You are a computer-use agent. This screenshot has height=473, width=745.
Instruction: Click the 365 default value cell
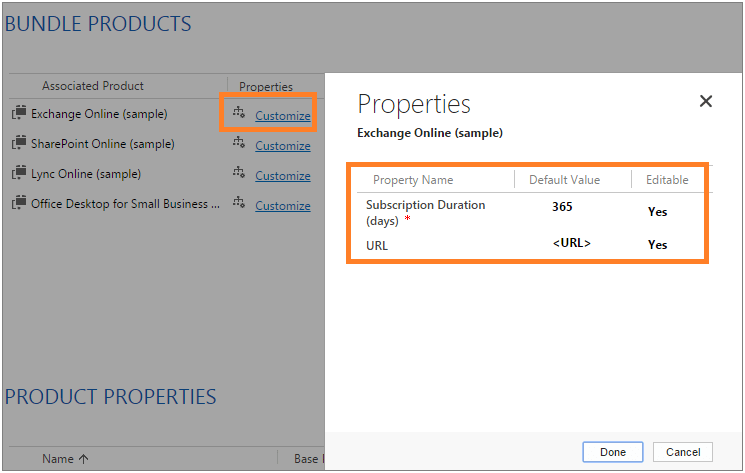click(x=562, y=207)
